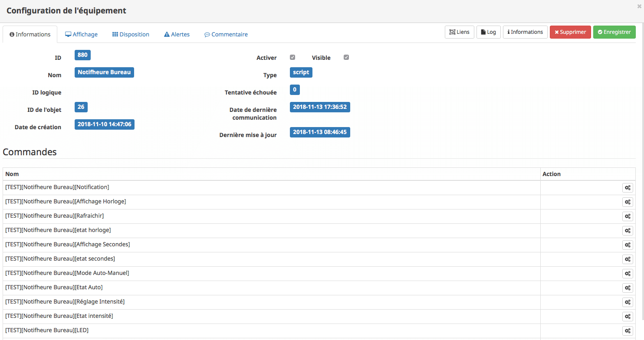Open the Log button
This screenshot has height=340, width=644.
coord(488,32)
